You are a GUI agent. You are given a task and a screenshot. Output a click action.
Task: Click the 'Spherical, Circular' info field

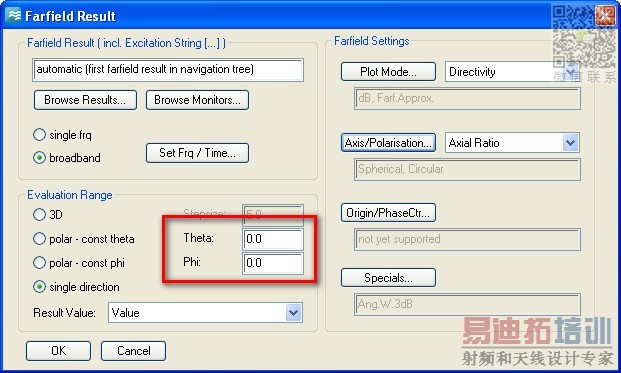(x=467, y=169)
